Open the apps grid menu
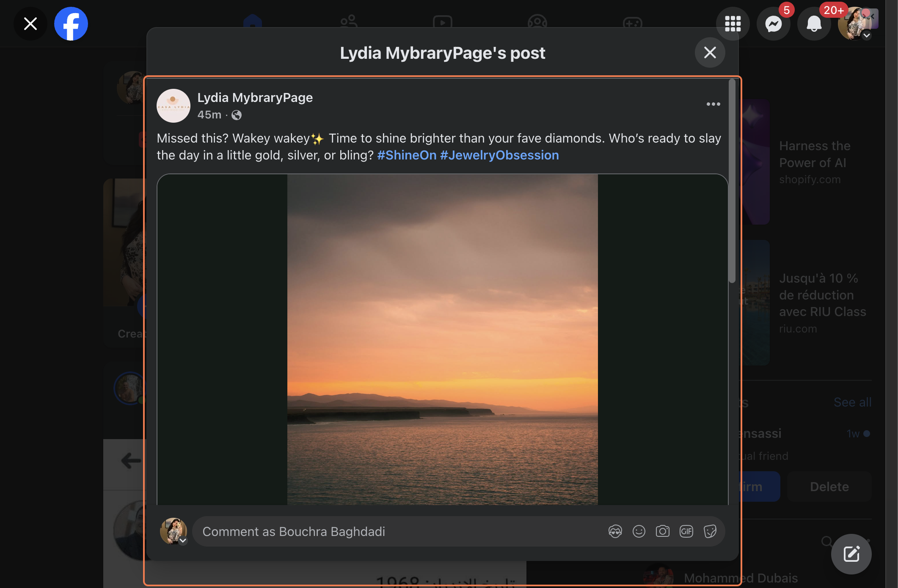Image resolution: width=898 pixels, height=588 pixels. 733,24
